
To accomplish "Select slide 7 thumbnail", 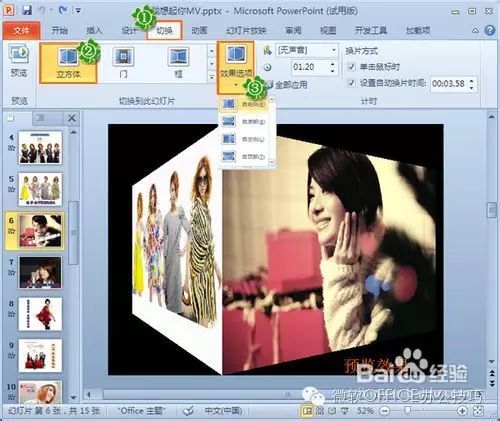I will click(x=40, y=272).
